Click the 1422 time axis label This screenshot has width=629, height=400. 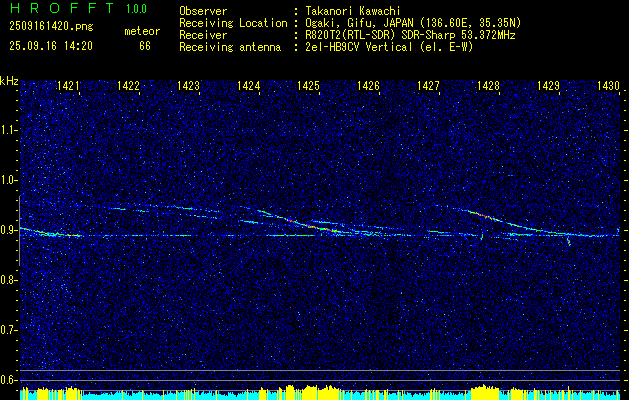coord(128,85)
